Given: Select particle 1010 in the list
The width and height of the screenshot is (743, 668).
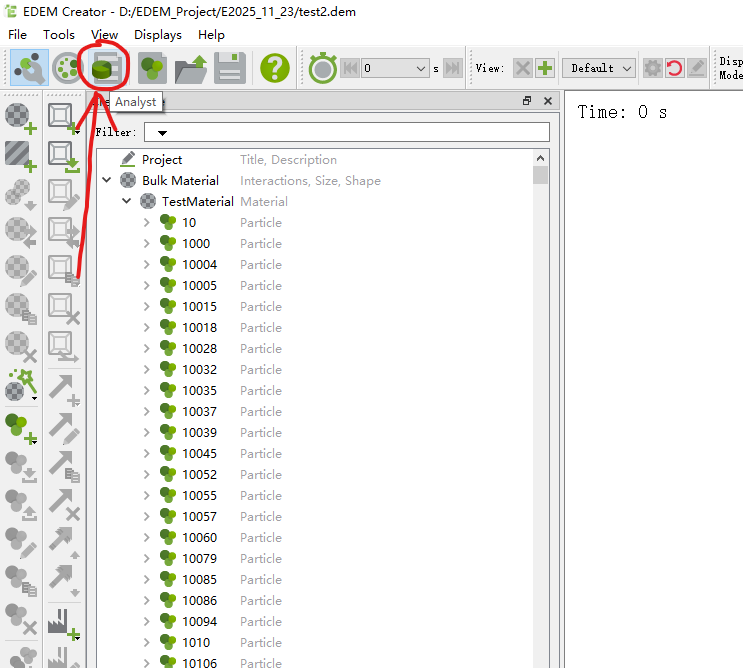Looking at the screenshot, I should point(196,642).
